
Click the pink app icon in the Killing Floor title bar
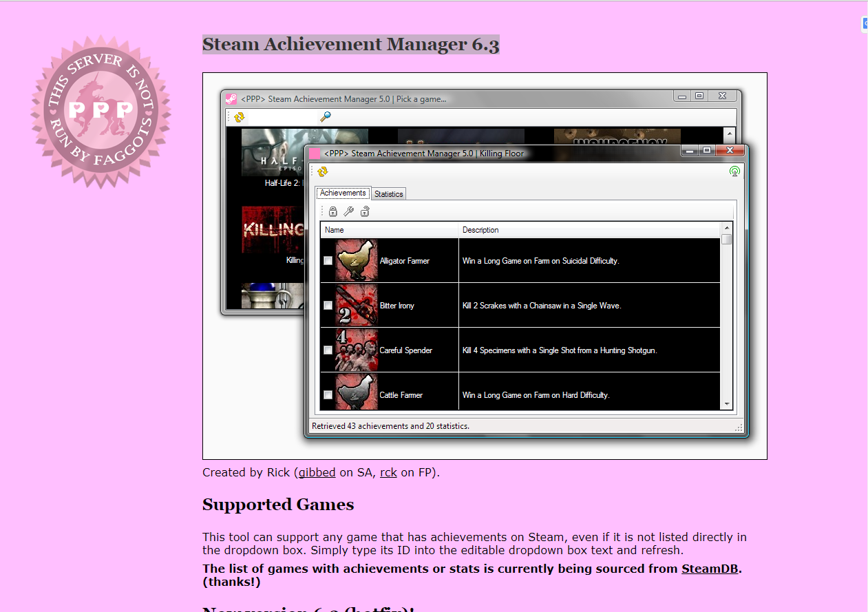tap(315, 154)
